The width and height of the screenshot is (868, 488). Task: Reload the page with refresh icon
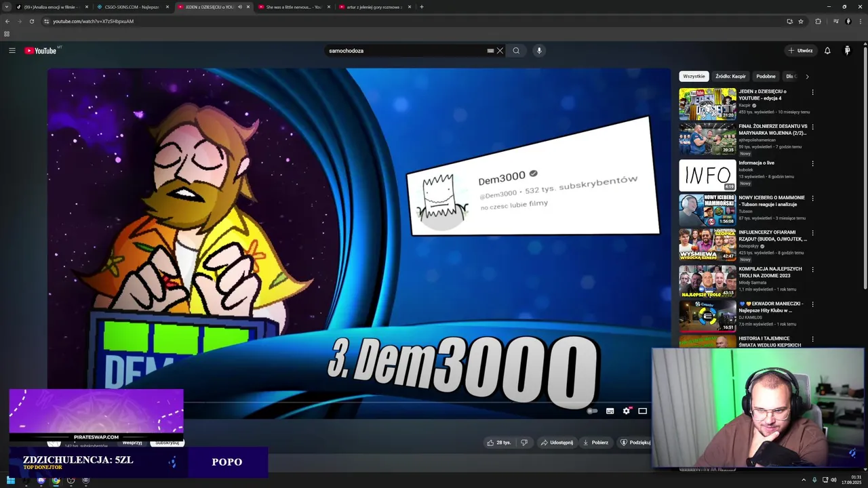click(32, 21)
